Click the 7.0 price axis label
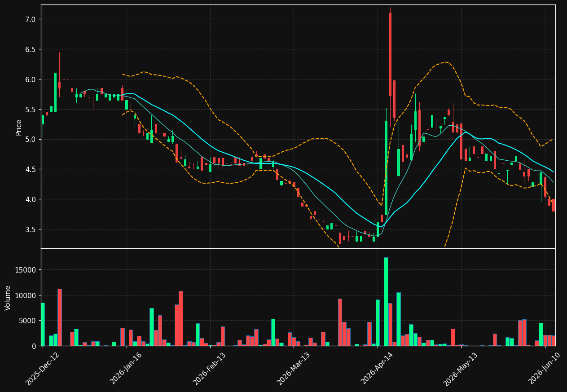567x392 pixels. click(x=31, y=19)
